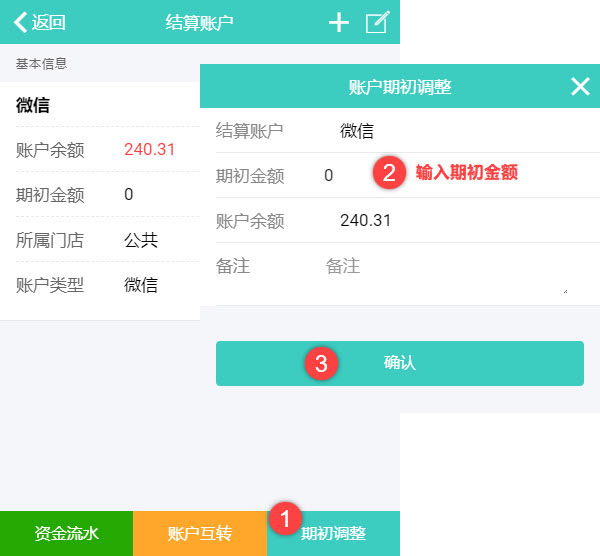Click the red 输入期初金额 hint text

click(x=467, y=172)
